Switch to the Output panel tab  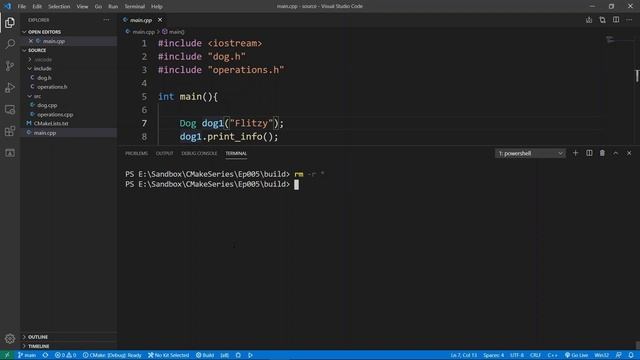[x=164, y=153]
